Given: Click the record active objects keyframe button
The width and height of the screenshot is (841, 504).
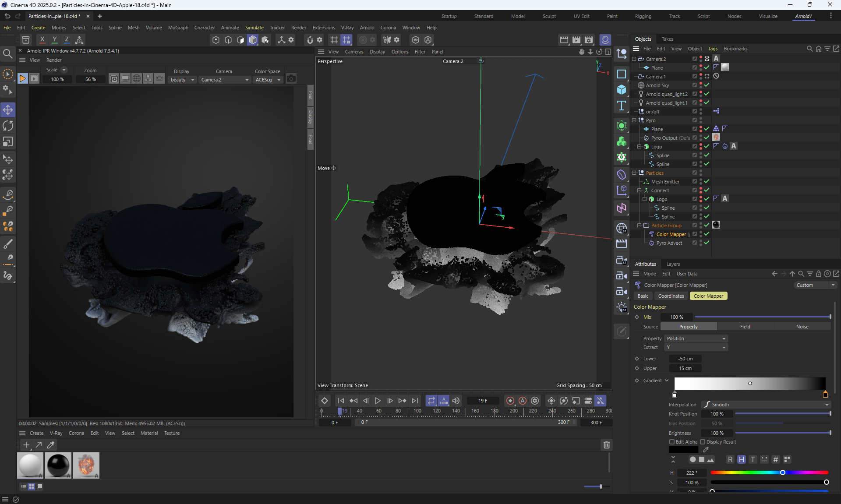Looking at the screenshot, I should pyautogui.click(x=510, y=401).
